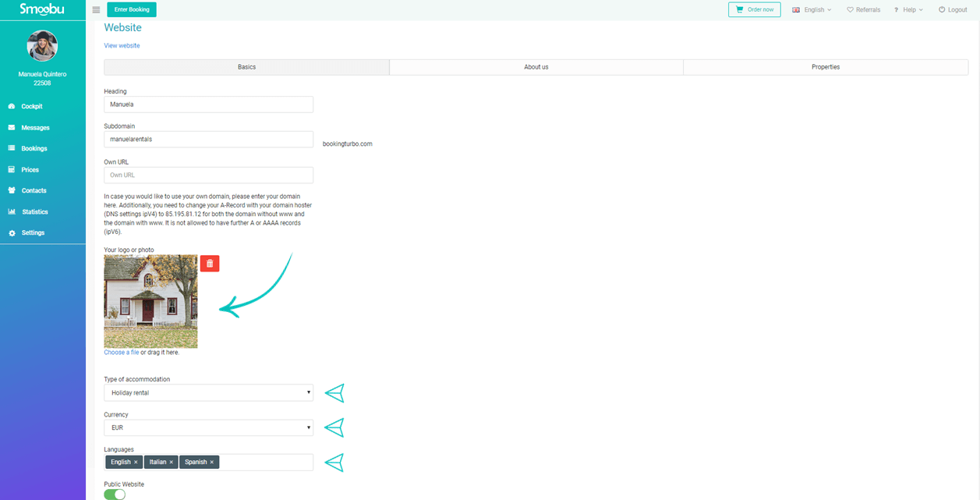Click the Bookings list icon
This screenshot has height=500, width=980.
pos(12,148)
